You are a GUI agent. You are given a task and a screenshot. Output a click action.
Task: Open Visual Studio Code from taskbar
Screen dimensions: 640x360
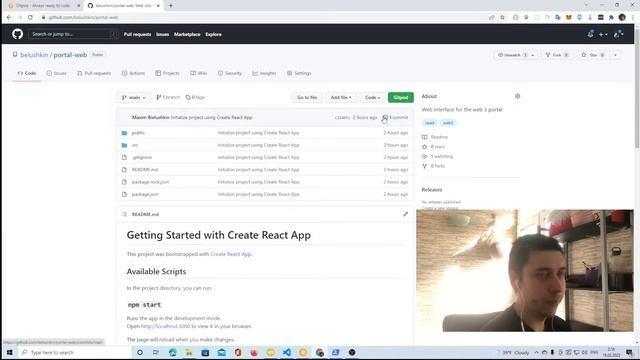click(287, 352)
